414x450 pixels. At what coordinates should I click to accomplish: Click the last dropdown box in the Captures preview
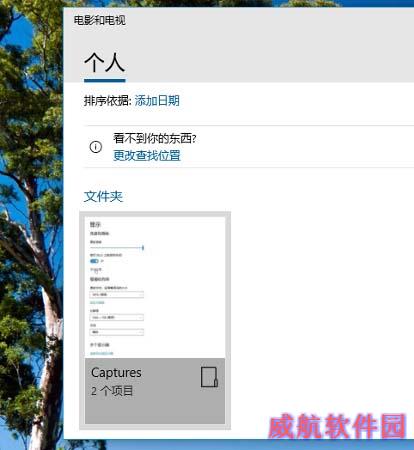[117, 332]
